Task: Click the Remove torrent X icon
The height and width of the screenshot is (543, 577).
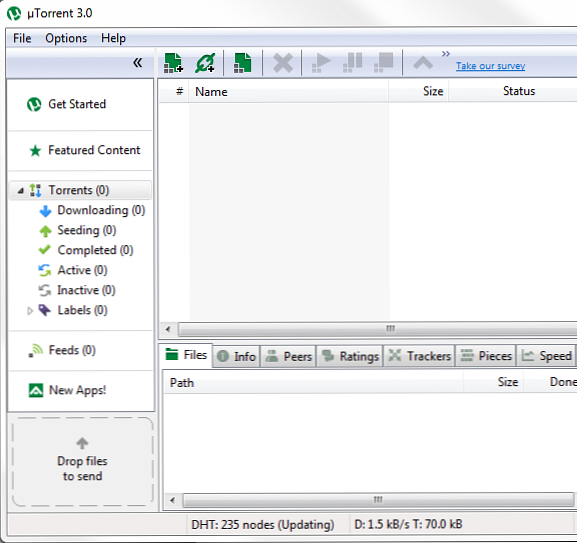Action: [283, 63]
